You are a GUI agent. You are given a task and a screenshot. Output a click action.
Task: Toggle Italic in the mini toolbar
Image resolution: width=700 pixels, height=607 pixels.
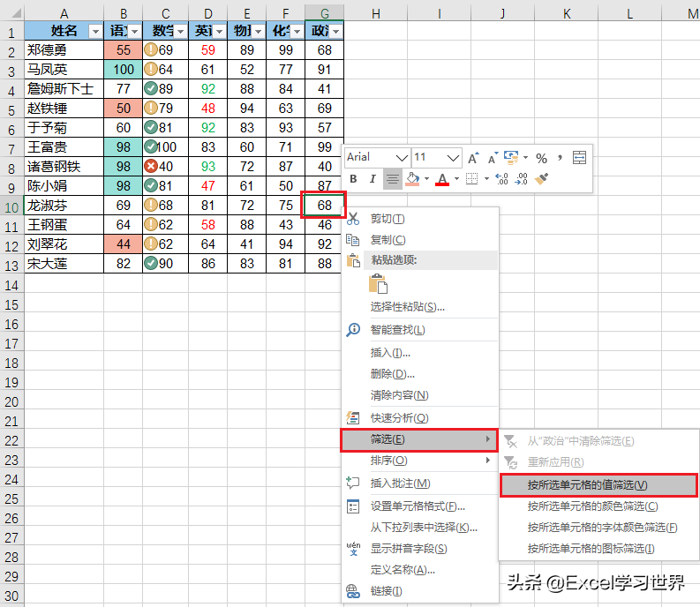373,179
